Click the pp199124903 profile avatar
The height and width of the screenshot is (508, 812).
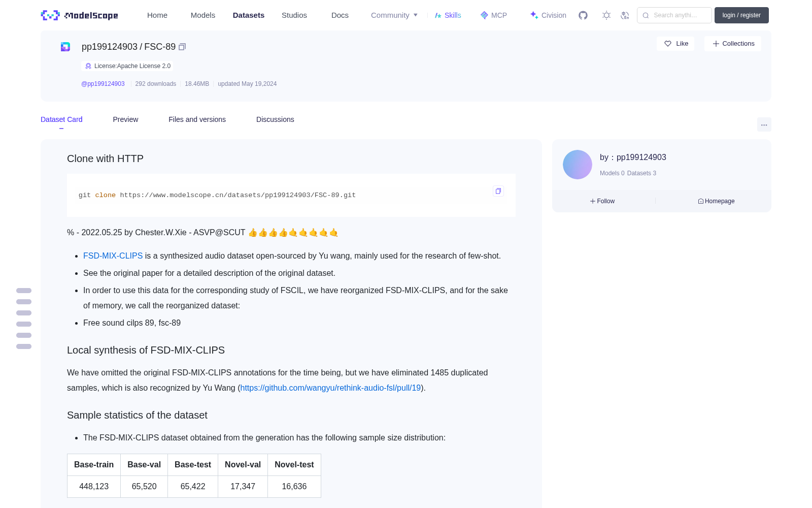(578, 165)
